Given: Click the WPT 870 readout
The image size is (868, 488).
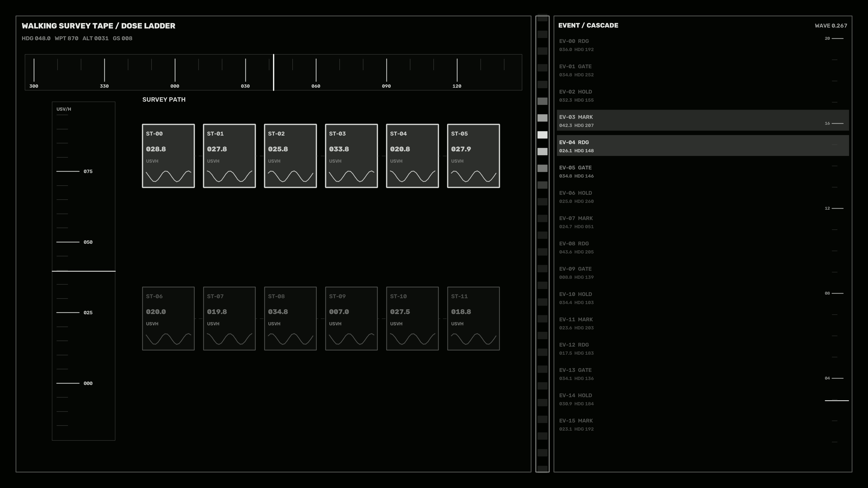Looking at the screenshot, I should click(66, 38).
